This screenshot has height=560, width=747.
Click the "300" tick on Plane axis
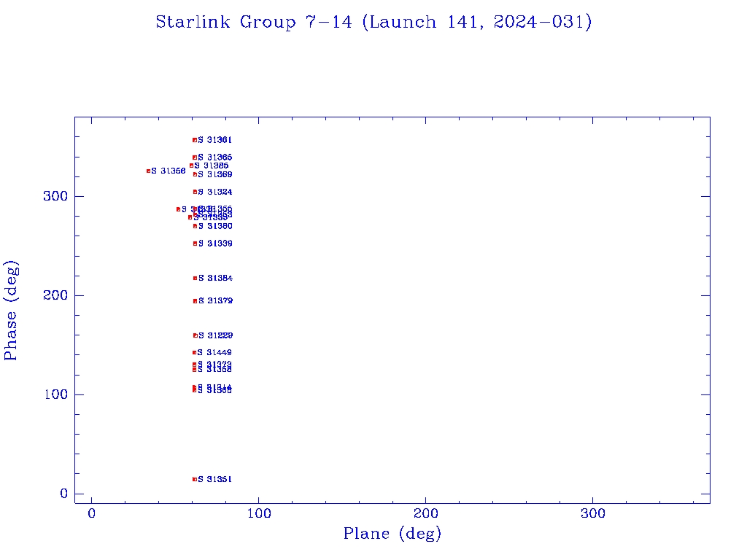pos(592,513)
